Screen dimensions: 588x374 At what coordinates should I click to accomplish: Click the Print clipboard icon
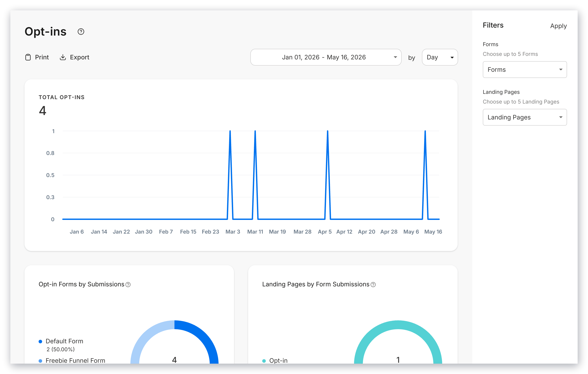click(x=28, y=57)
